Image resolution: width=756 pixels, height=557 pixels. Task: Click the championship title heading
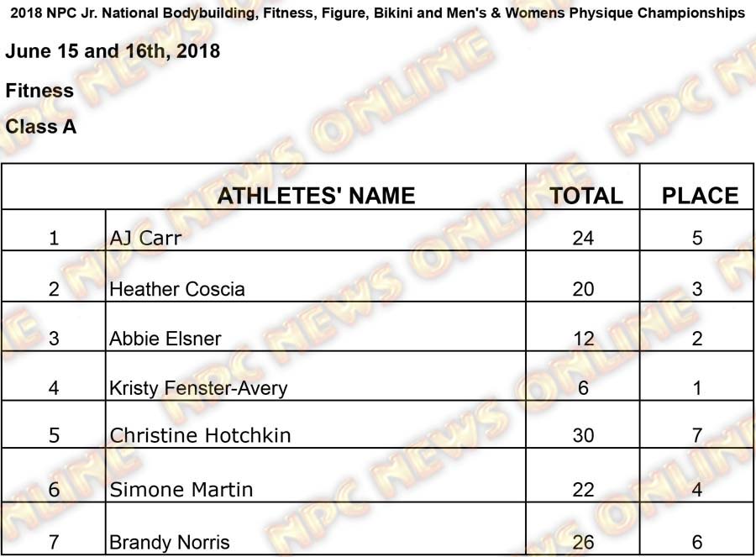click(376, 13)
